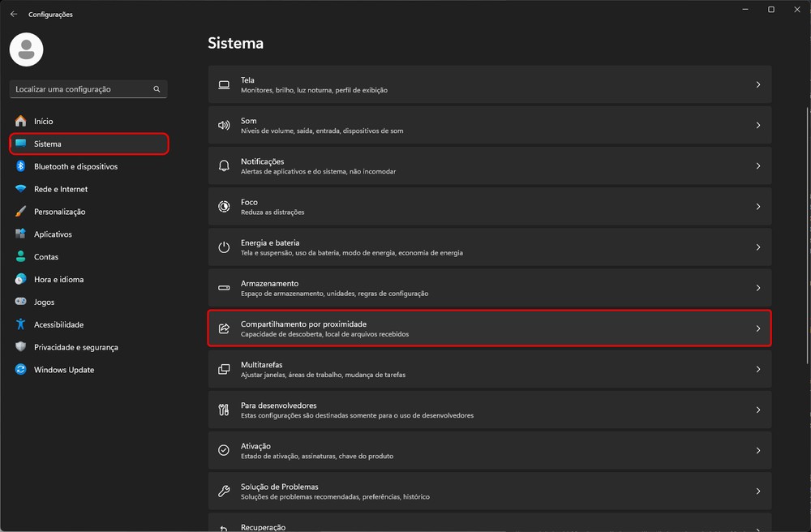Viewport: 811px width, 532px height.
Task: Click the Notificações bell icon
Action: [x=225, y=166]
